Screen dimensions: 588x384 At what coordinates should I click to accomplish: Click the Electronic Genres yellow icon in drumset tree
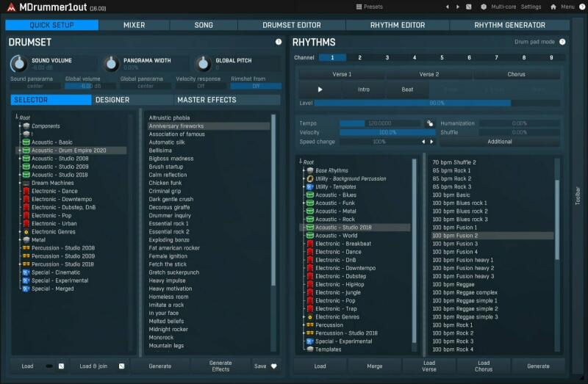[x=26, y=232]
